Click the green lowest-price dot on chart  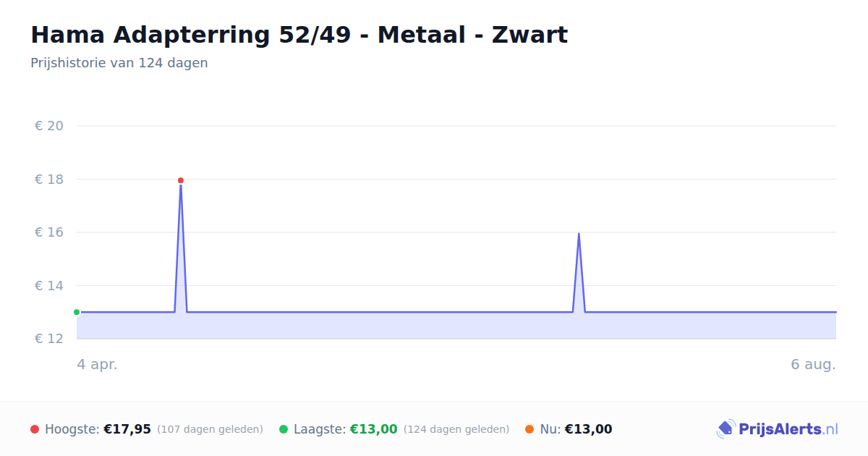pyautogui.click(x=77, y=312)
